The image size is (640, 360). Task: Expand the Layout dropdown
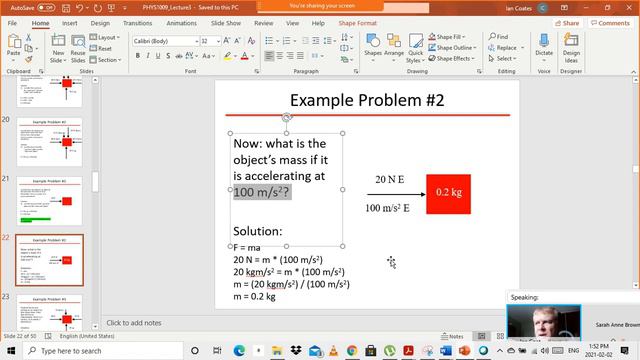(104, 37)
